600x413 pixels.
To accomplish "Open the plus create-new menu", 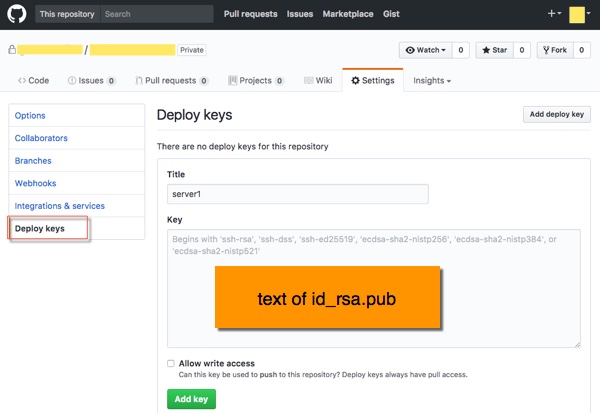I will [554, 14].
